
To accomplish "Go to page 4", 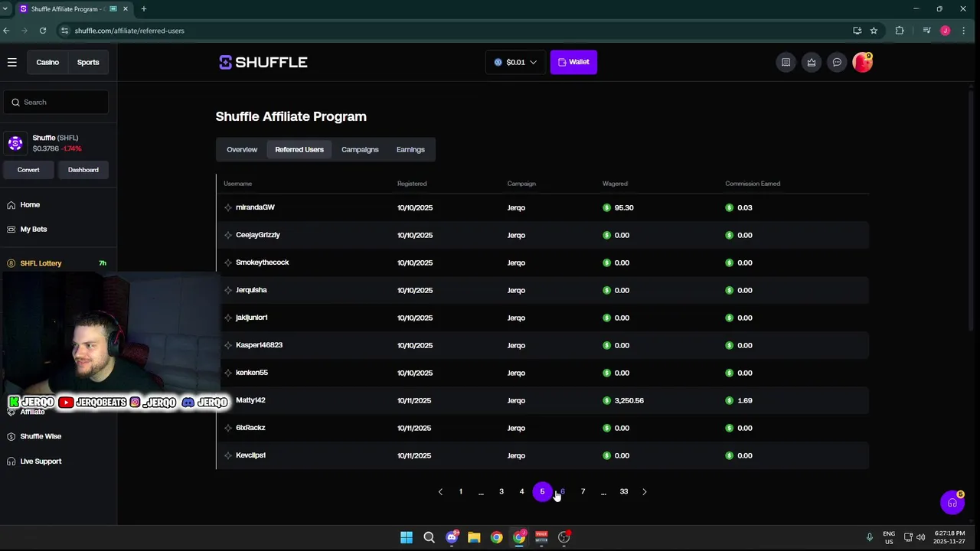I will [522, 491].
